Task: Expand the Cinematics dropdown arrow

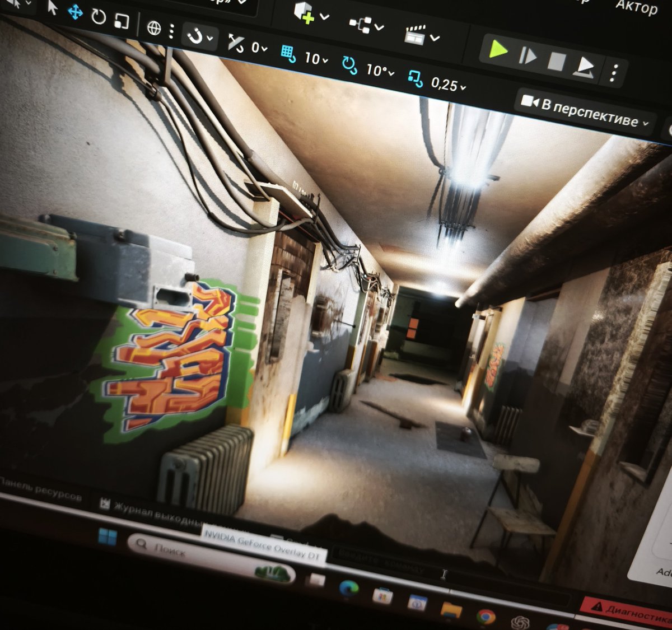Action: pyautogui.click(x=435, y=38)
